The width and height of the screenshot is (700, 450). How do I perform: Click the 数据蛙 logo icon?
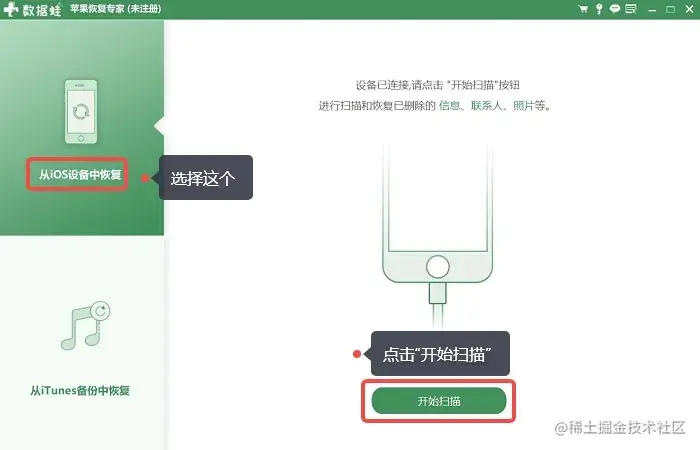tap(10, 9)
